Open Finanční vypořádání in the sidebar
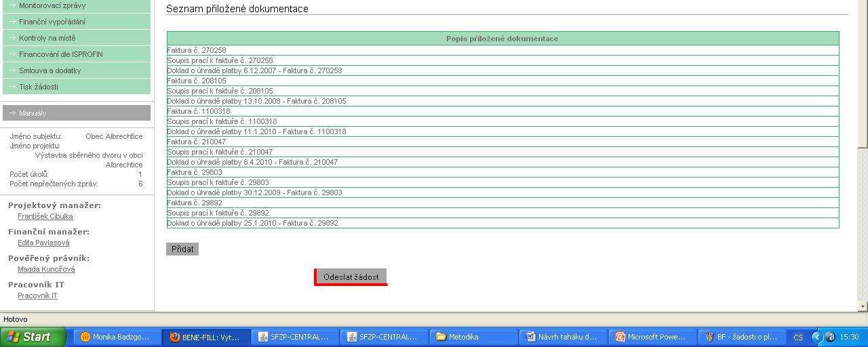The image size is (868, 347). (77, 22)
